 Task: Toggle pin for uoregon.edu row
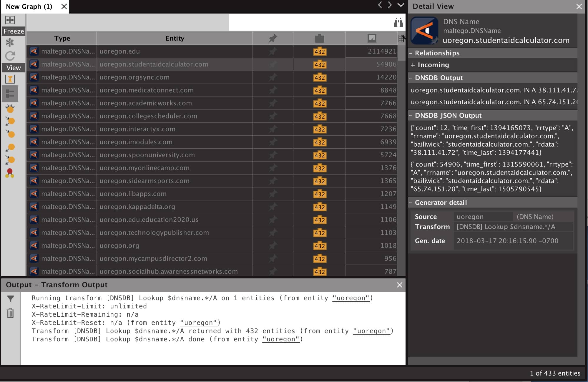pyautogui.click(x=273, y=51)
